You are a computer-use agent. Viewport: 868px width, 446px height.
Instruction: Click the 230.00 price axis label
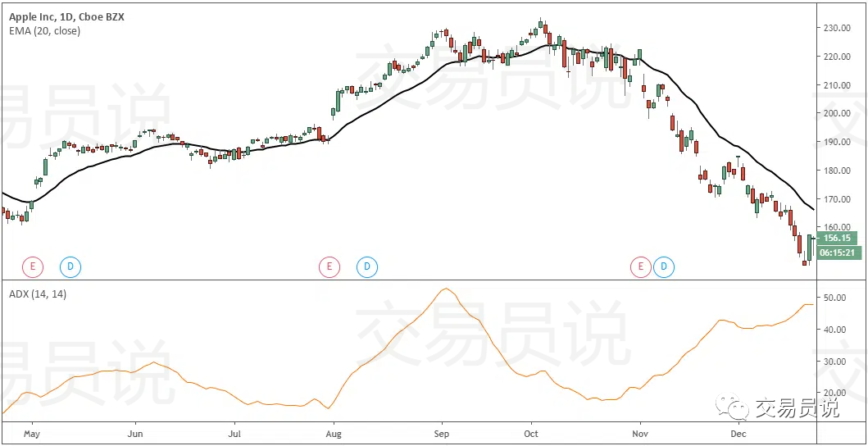coord(838,28)
